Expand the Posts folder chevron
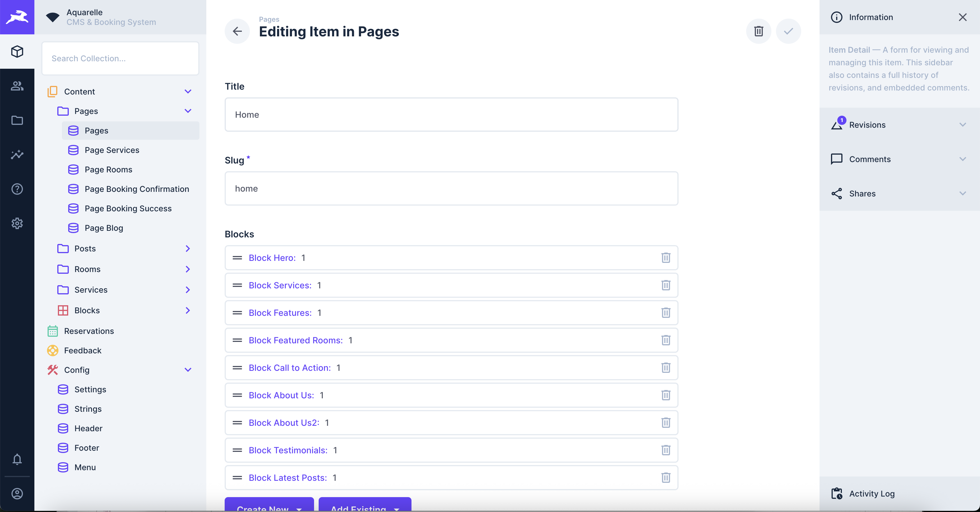 coord(188,249)
